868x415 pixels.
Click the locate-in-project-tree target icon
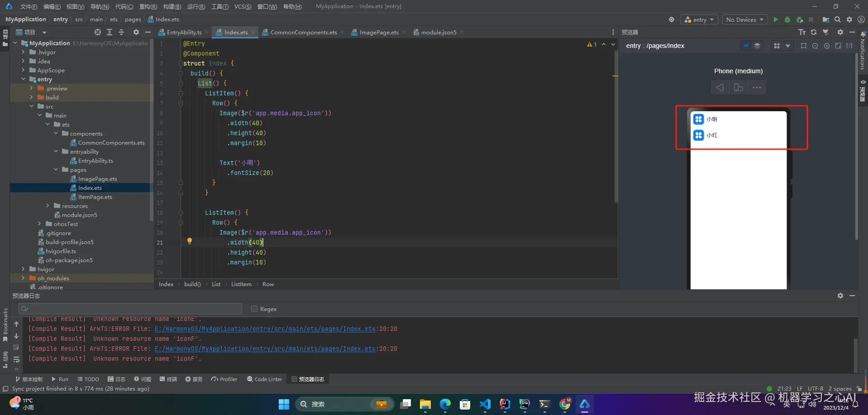click(98, 32)
